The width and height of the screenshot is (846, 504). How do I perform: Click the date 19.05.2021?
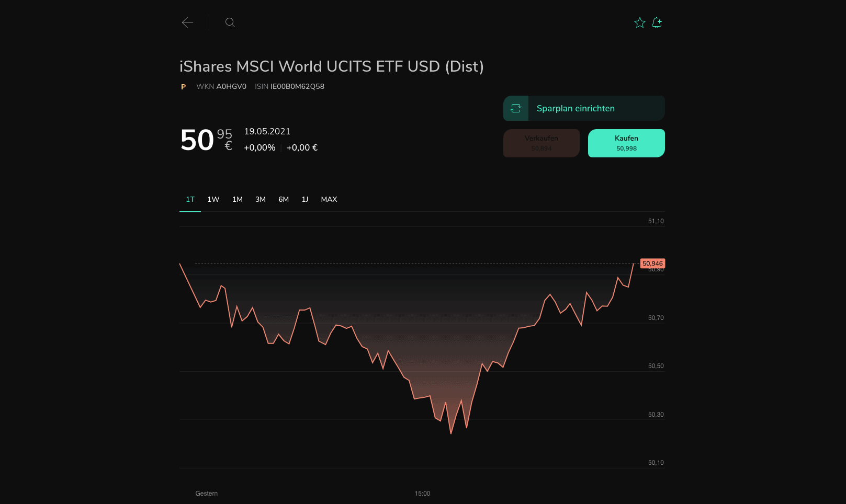(267, 131)
